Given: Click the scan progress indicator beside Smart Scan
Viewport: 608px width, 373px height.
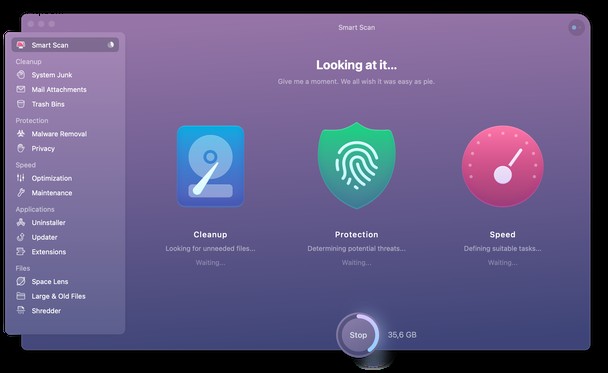Looking at the screenshot, I should pos(111,45).
